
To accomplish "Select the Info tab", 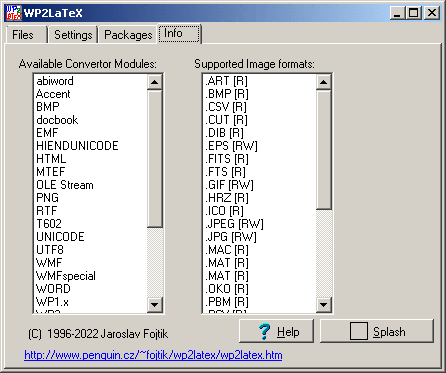I will point(179,33).
